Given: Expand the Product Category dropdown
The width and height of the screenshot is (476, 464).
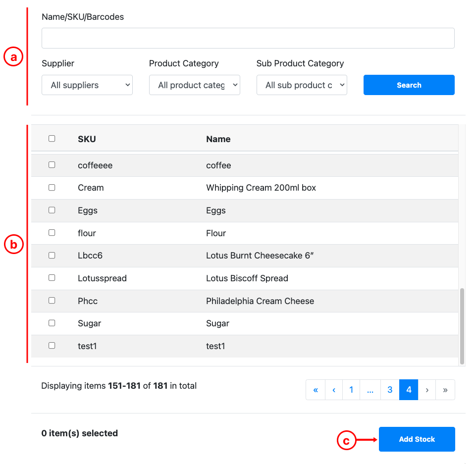Looking at the screenshot, I should (x=195, y=85).
